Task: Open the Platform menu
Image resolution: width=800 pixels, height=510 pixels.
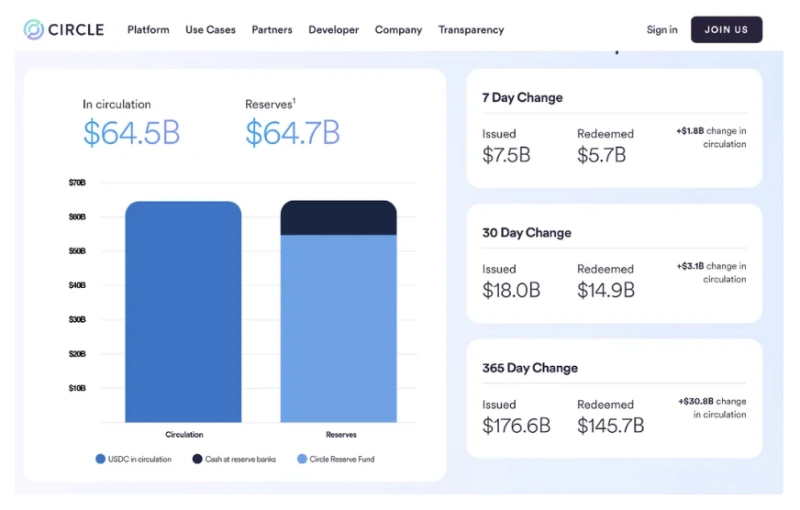Action: [x=148, y=30]
